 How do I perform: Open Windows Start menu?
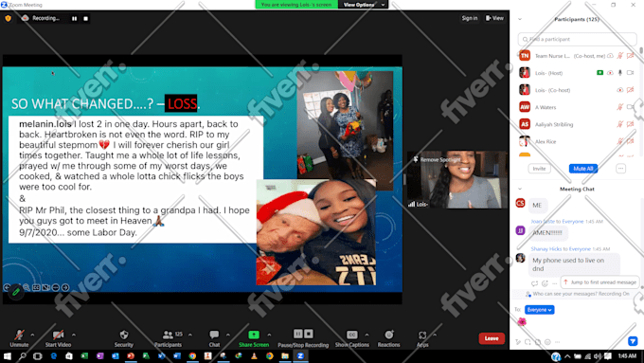point(7,356)
